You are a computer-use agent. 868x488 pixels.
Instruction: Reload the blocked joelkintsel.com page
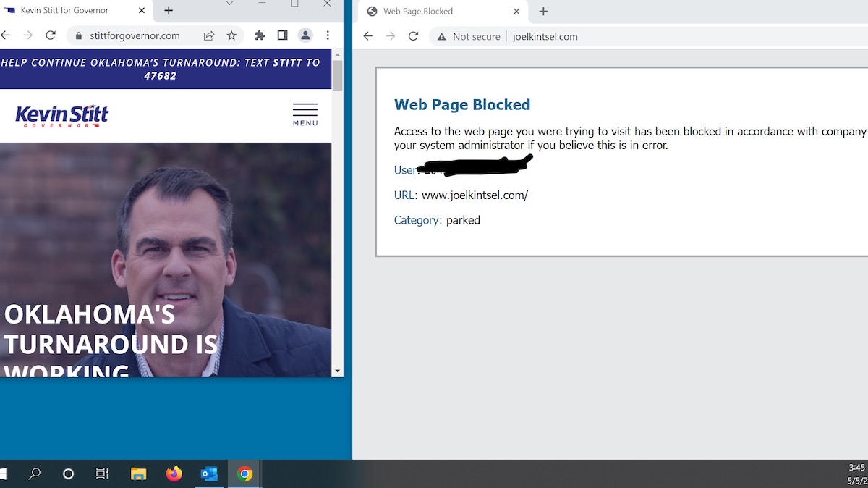pos(413,36)
